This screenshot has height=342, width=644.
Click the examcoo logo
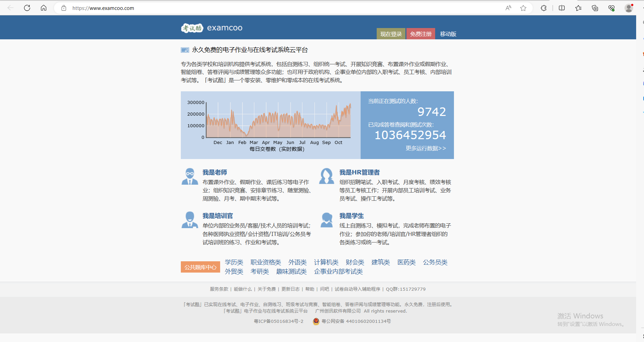[212, 28]
